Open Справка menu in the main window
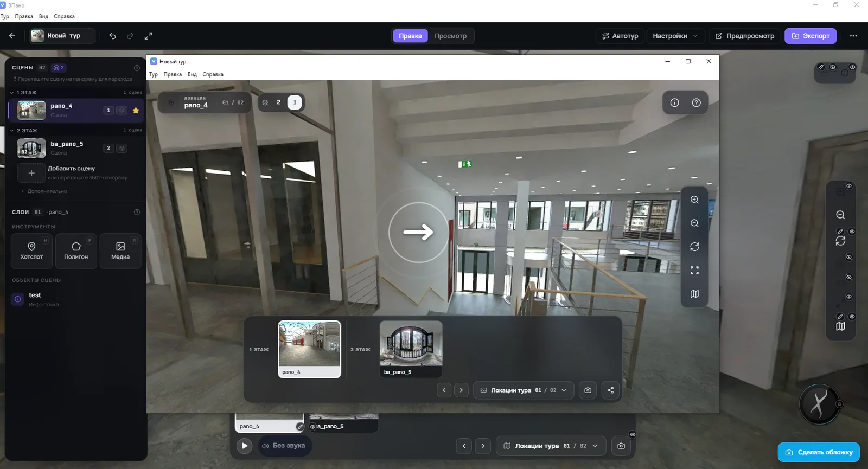Viewport: 868px width, 469px height. tap(64, 16)
